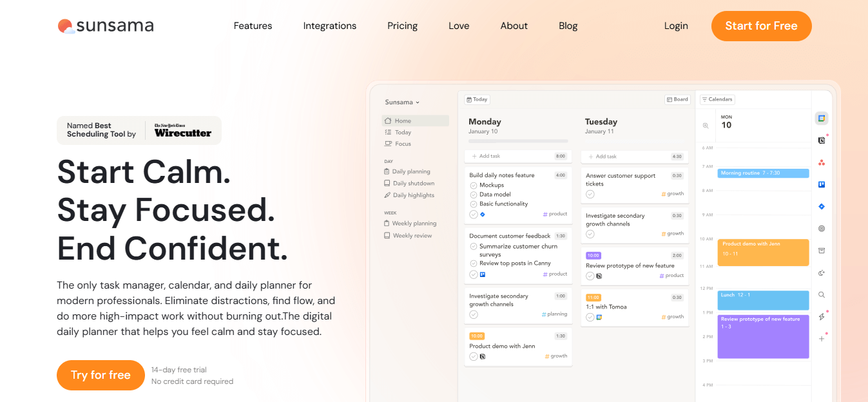Mark Data model subtask complete
This screenshot has height=402, width=868.
tap(474, 195)
